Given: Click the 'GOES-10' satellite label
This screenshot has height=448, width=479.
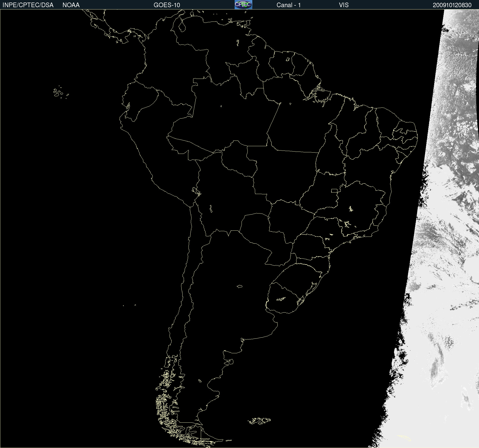Looking at the screenshot, I should pos(167,5).
